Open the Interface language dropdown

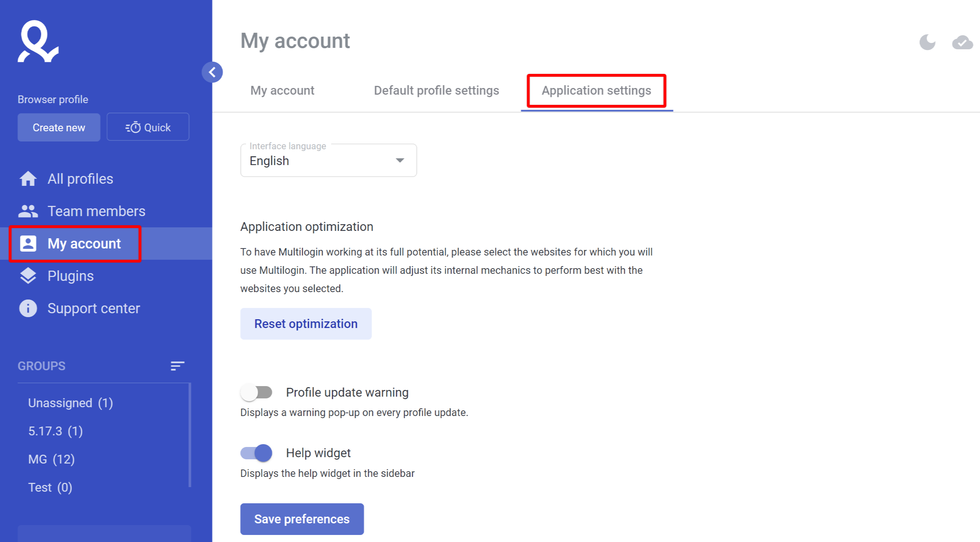coord(328,160)
